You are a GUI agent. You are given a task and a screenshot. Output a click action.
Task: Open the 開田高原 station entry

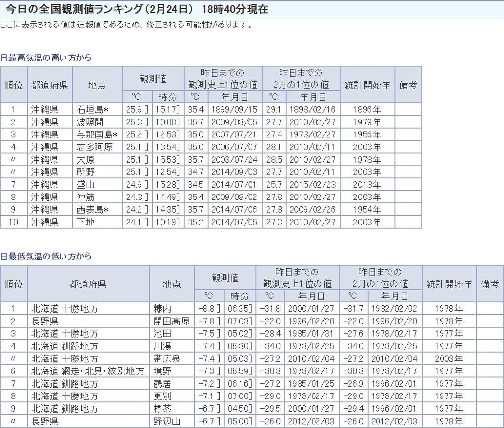click(171, 321)
